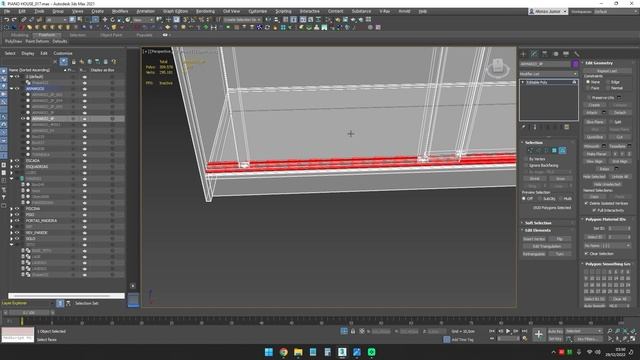Click the Zoom Extents viewport navigation icon
The height and width of the screenshot is (360, 640).
coord(625,331)
